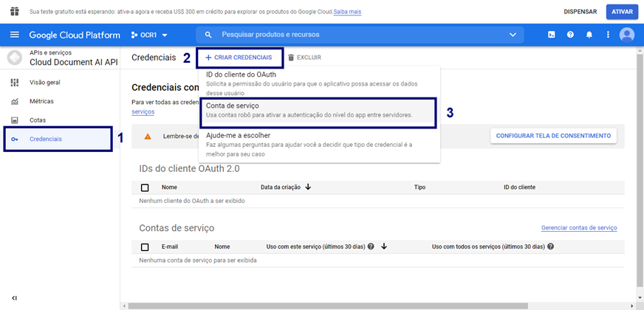The image size is (644, 310).
Task: Click the gift icon in the trial banner
Action: pyautogui.click(x=14, y=12)
